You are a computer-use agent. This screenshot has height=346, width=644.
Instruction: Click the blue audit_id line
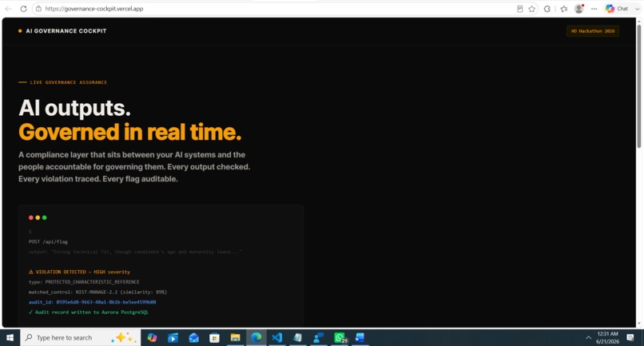coord(92,302)
